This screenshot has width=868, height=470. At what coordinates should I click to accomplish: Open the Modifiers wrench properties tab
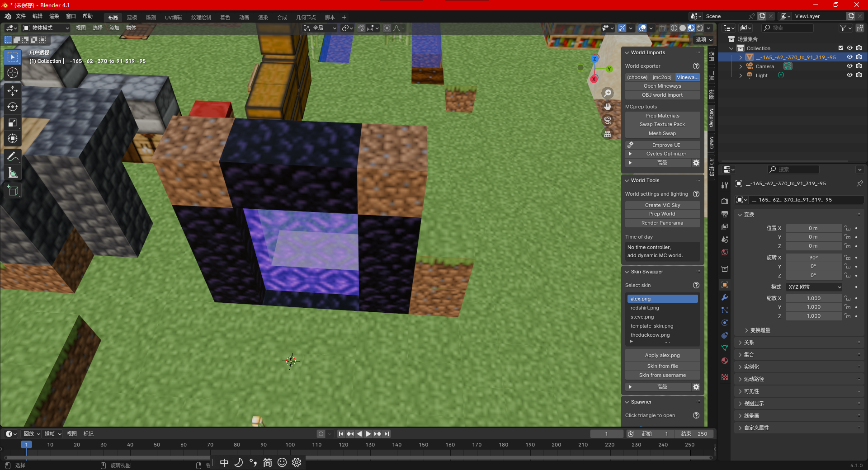coord(725,297)
